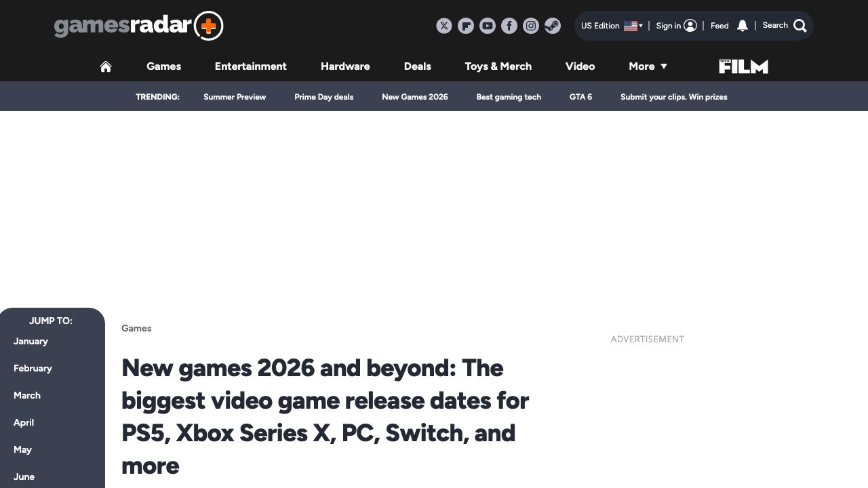Open Submit your clips. Win prizes link
The image size is (868, 488).
click(673, 97)
